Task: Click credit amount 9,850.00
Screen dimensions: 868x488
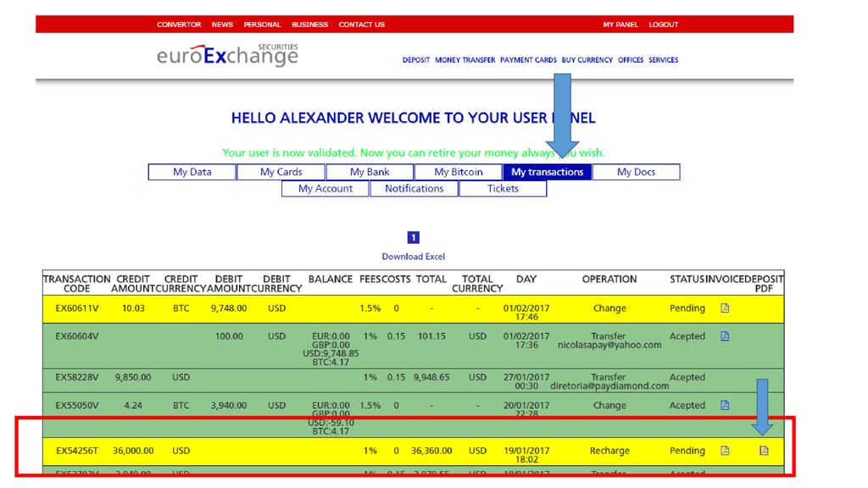Action: (x=133, y=377)
